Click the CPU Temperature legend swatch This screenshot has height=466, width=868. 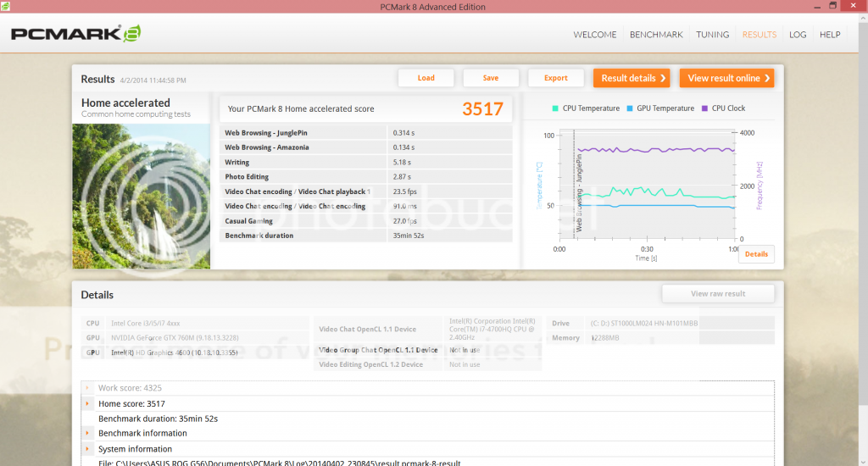[555, 108]
